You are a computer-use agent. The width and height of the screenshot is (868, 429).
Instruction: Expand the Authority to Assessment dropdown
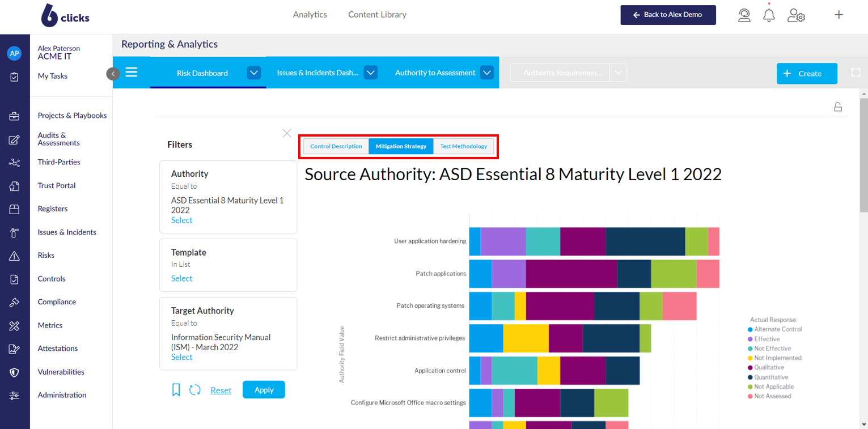tap(486, 73)
